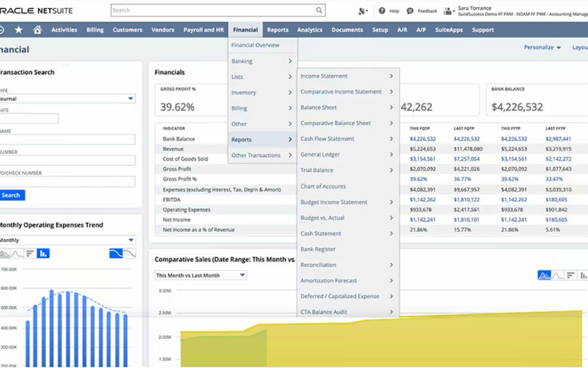Screen dimensions: 588x368
Task: Open This Month vs Last Month dropdown
Action: [x=200, y=275]
